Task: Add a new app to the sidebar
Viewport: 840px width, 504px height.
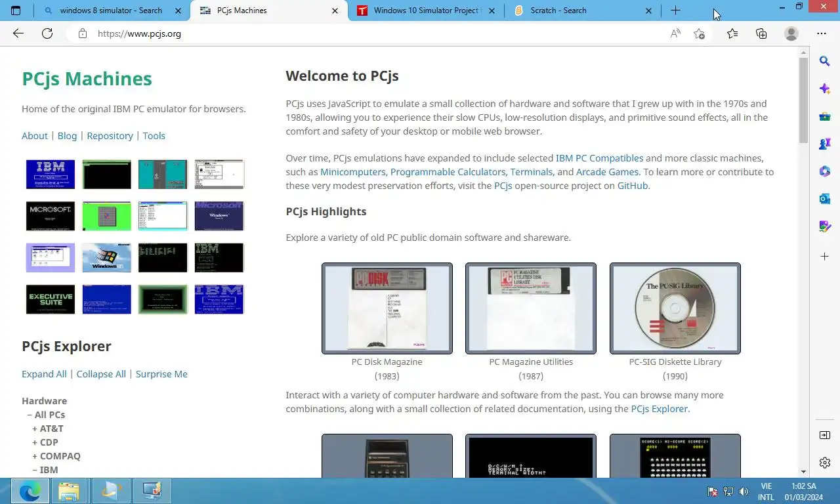Action: click(x=825, y=256)
